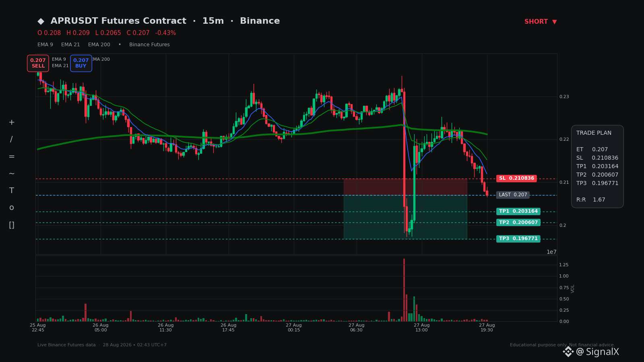The height and width of the screenshot is (362, 644).
Task: Click the 0.207 SELL button
Action: [38, 63]
